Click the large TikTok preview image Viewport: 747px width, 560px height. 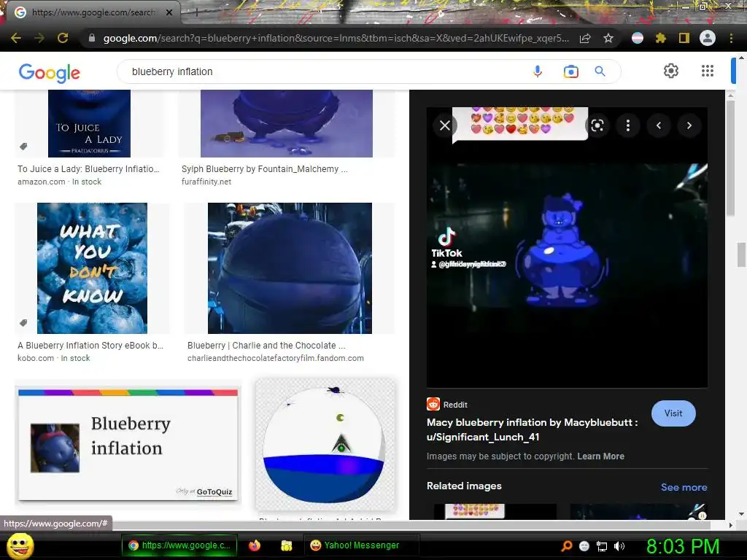tap(567, 248)
